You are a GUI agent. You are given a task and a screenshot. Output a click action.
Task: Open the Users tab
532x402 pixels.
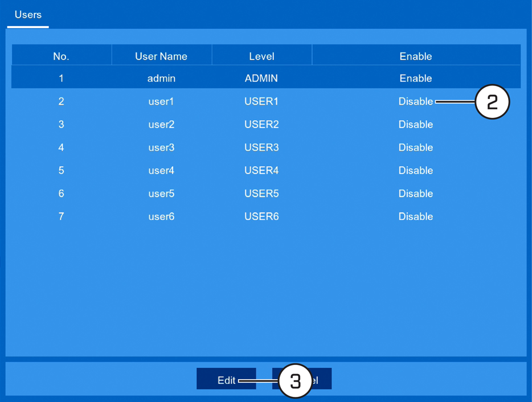click(x=28, y=15)
